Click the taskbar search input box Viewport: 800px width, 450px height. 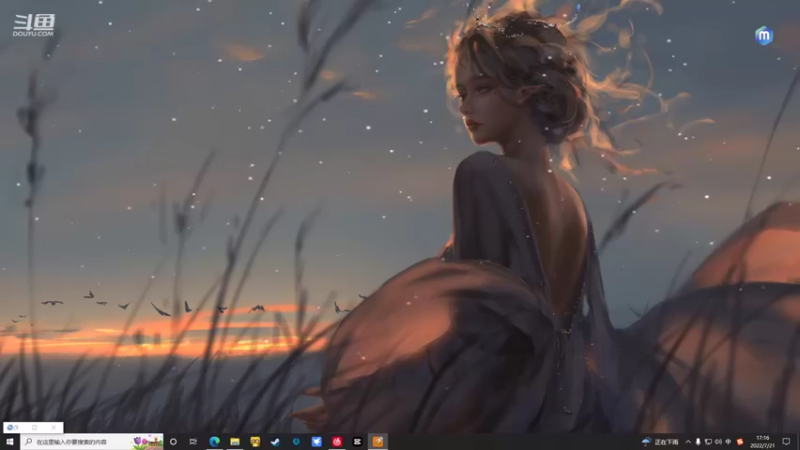pos(92,442)
